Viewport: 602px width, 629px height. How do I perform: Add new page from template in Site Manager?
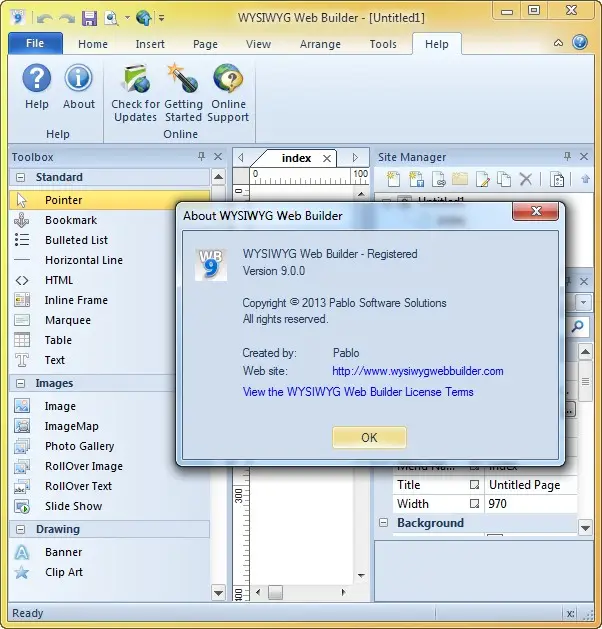point(416,179)
